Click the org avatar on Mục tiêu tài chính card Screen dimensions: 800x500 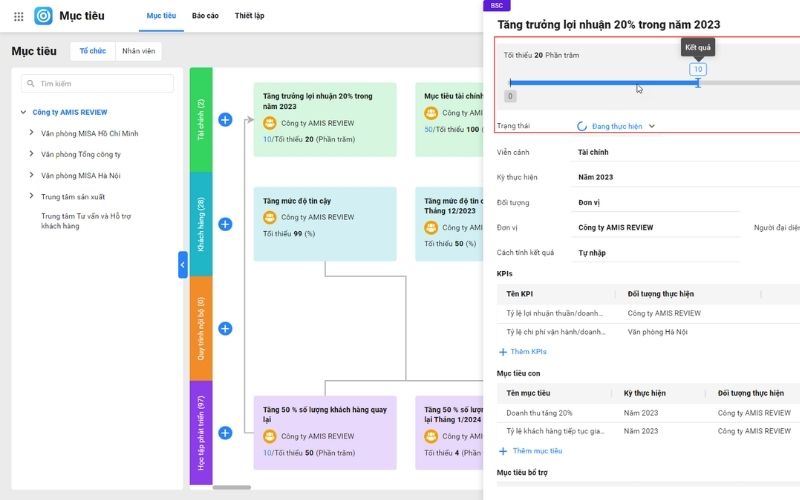(x=431, y=113)
